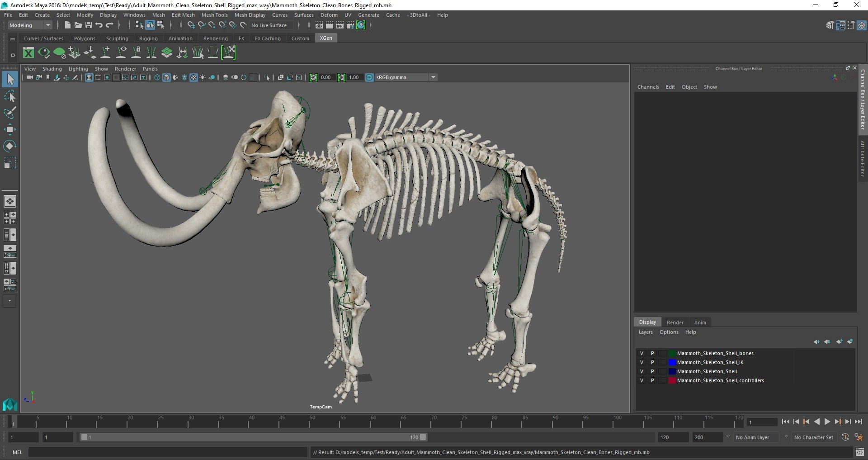Click create new layer icon
This screenshot has width=868, height=460.
[x=839, y=341]
